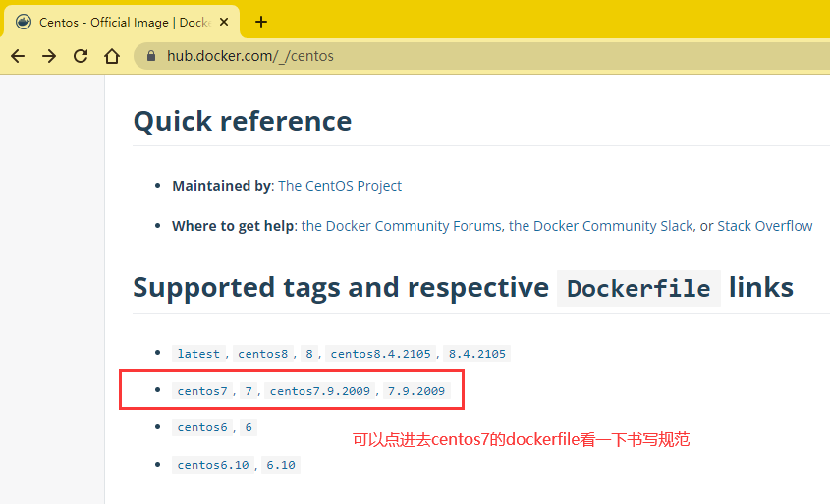Open the browser home page icon
This screenshot has width=830, height=504.
(112, 56)
